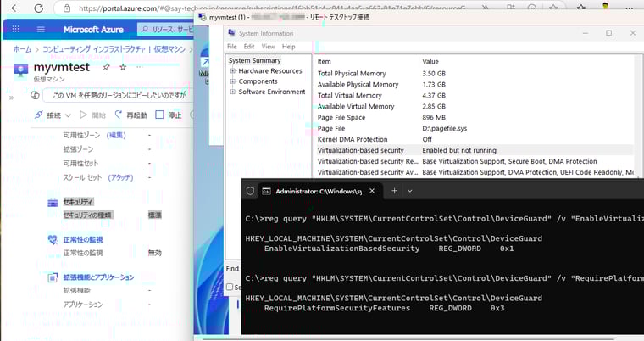Open コンピューティング インフラストラクチャ | 仮想マシン breadcrumb

[114, 49]
